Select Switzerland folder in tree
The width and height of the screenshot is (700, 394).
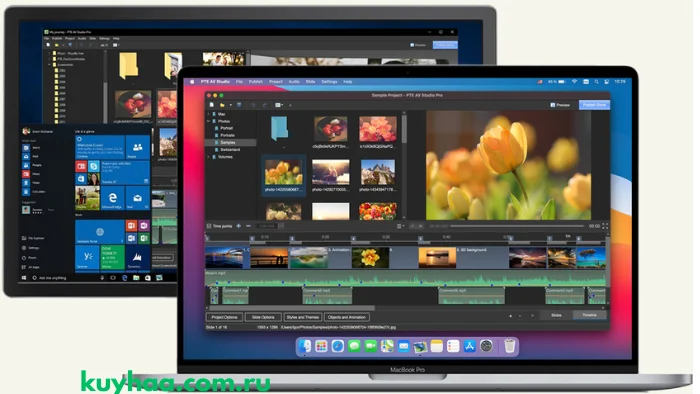pyautogui.click(x=231, y=149)
